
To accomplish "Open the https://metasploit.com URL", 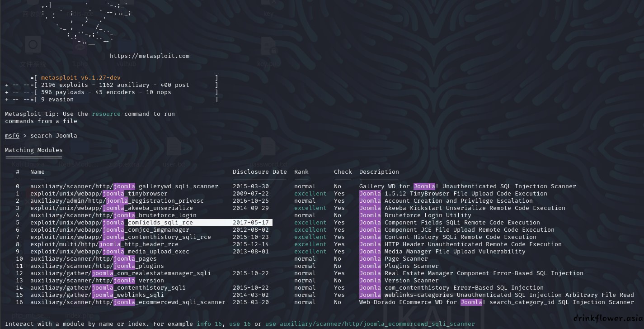I will (150, 56).
